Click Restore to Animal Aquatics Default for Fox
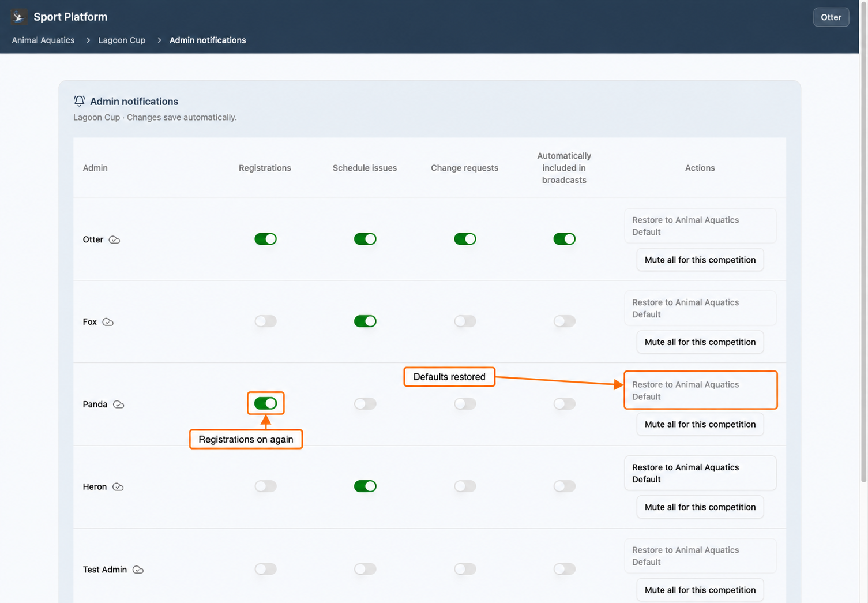This screenshot has height=603, width=868. 700,308
